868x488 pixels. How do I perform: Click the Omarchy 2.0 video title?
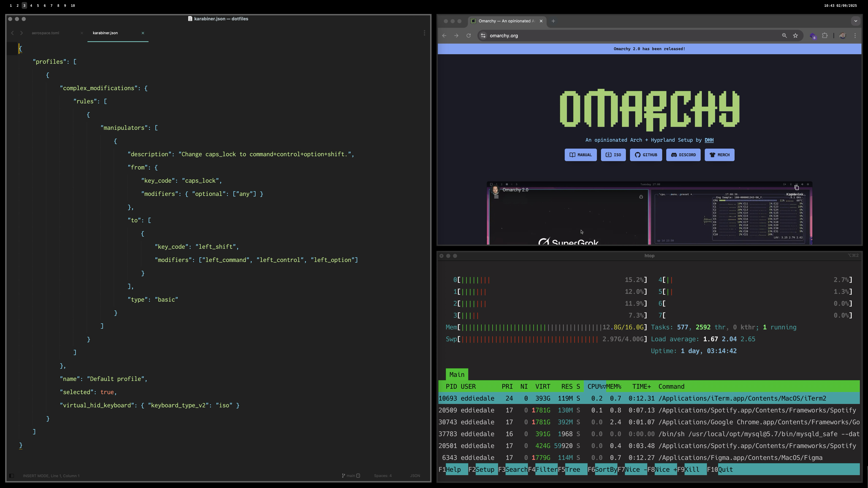coord(515,190)
